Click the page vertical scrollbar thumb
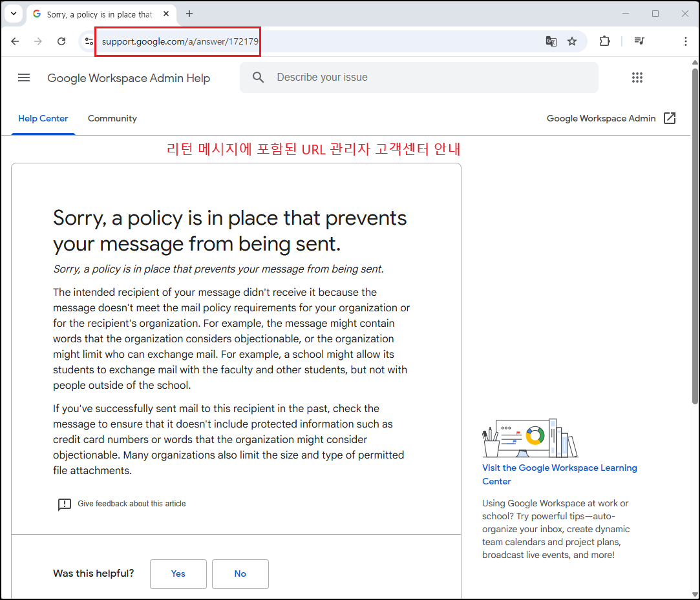The width and height of the screenshot is (700, 600). [x=695, y=236]
